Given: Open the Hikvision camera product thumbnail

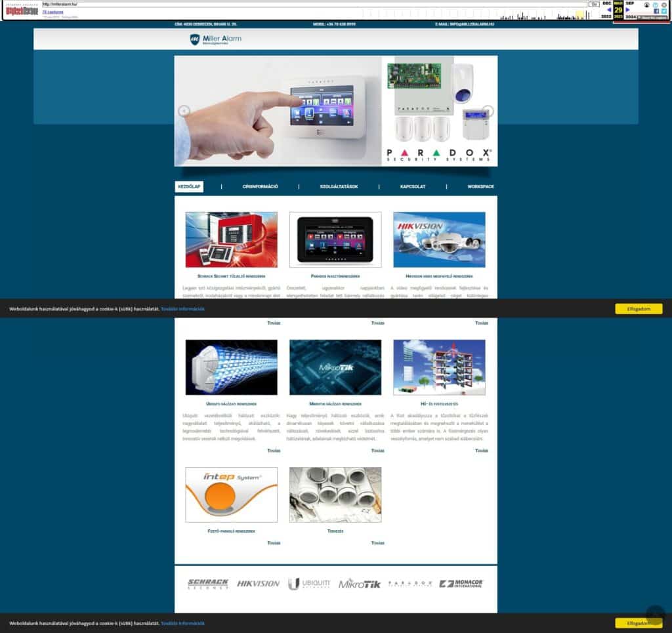Looking at the screenshot, I should pos(439,239).
